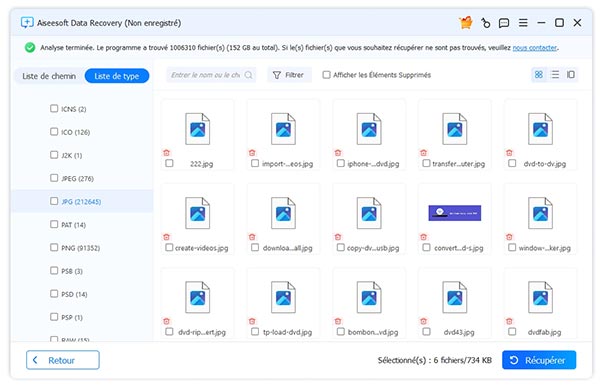Viewport: 600px width, 392px height.
Task: Check the PNG (91352) type checkbox
Action: (54, 247)
